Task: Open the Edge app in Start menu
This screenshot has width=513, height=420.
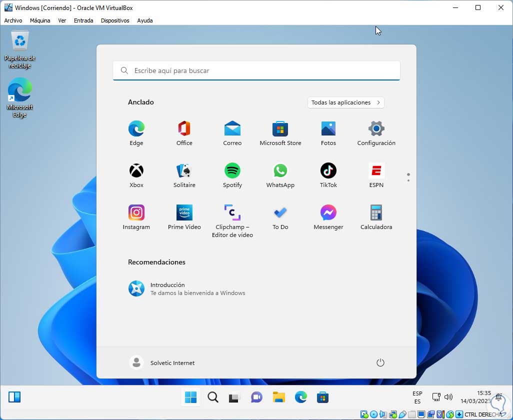Action: tap(136, 133)
